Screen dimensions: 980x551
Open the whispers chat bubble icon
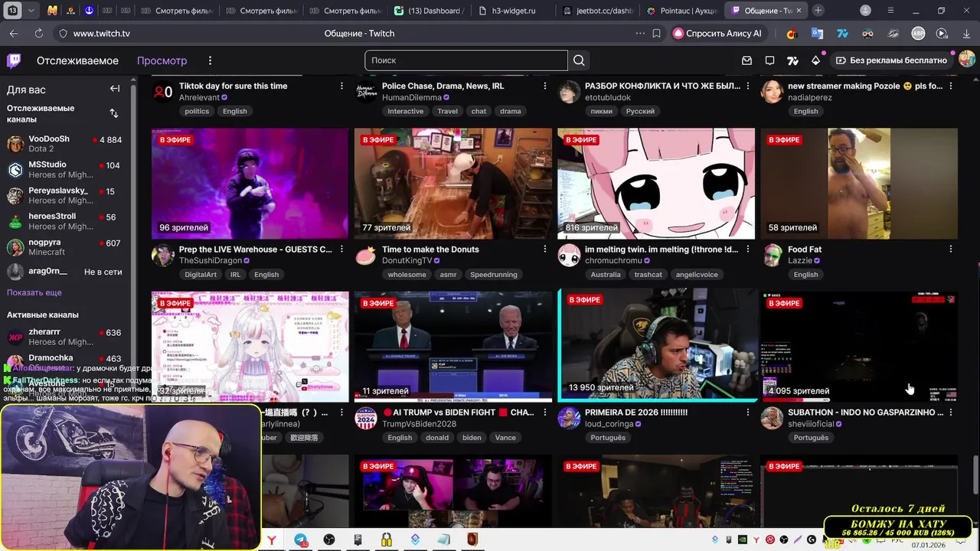(770, 60)
